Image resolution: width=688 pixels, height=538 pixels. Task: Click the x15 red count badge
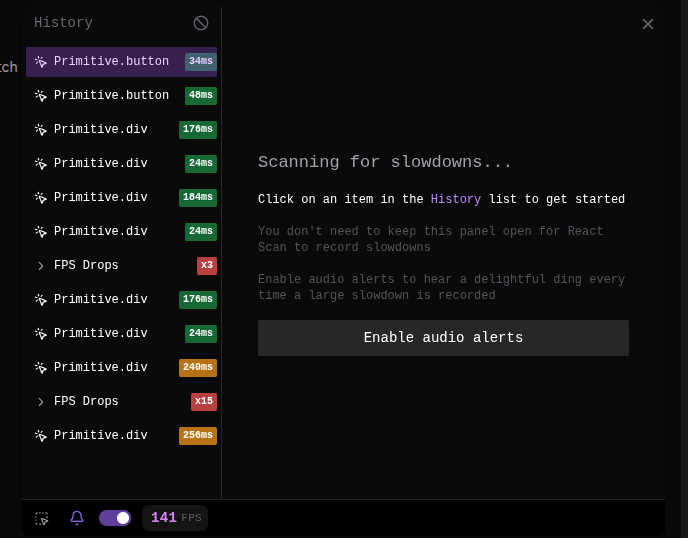[x=204, y=402]
